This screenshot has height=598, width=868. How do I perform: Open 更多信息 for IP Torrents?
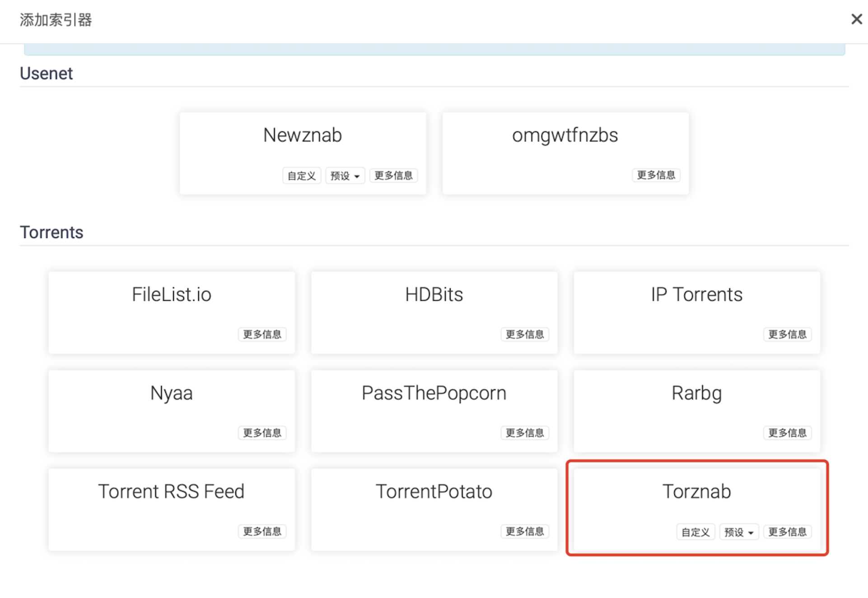click(787, 334)
